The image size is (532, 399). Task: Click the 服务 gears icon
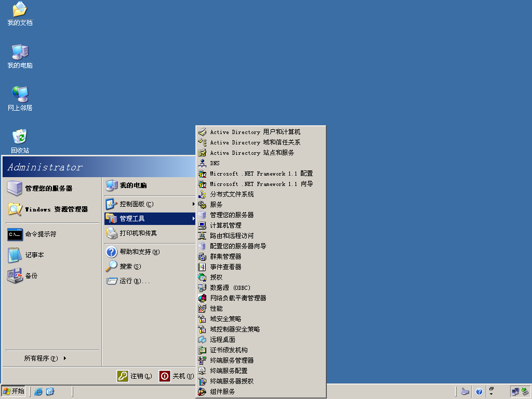pyautogui.click(x=202, y=205)
